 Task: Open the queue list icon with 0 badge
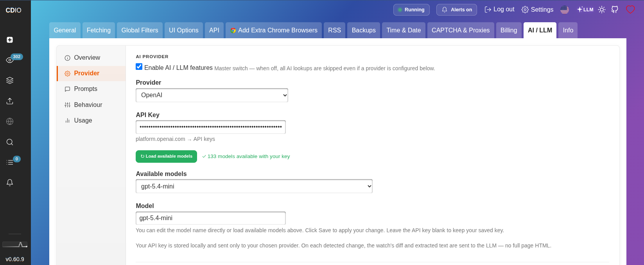click(x=10, y=162)
